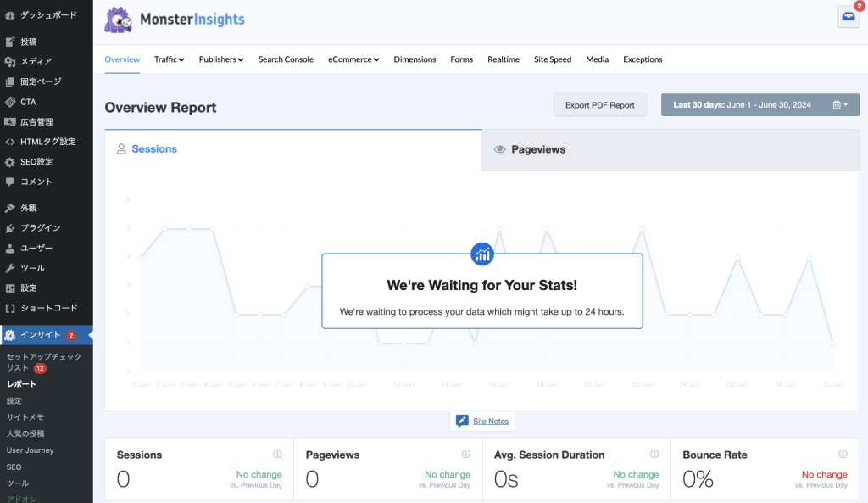Click the Sessions info icon
The height and width of the screenshot is (503, 868).
pos(277,455)
